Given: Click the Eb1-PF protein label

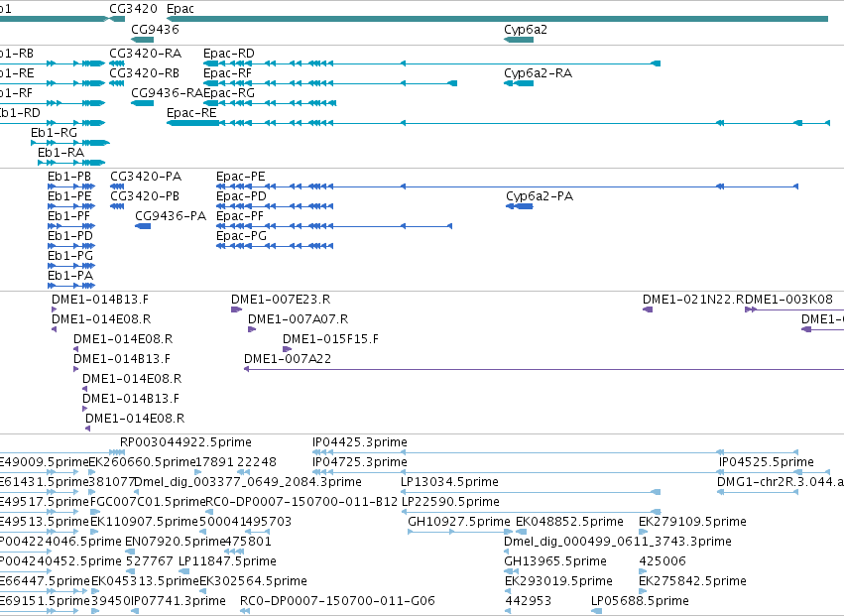Looking at the screenshot, I should 68,216.
